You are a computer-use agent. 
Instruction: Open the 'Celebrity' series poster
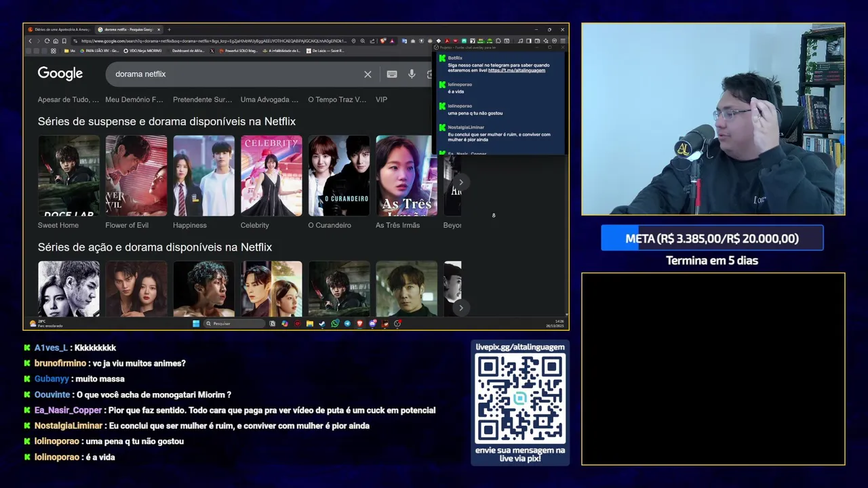point(271,176)
